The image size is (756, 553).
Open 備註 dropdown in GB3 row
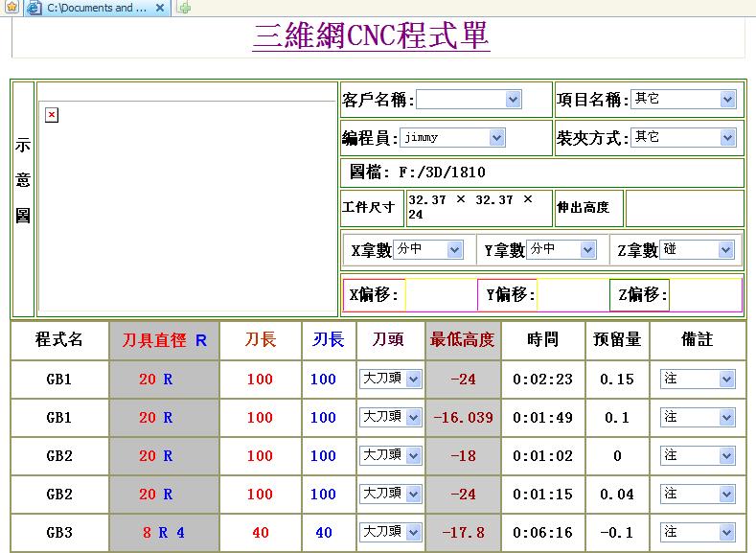698,533
